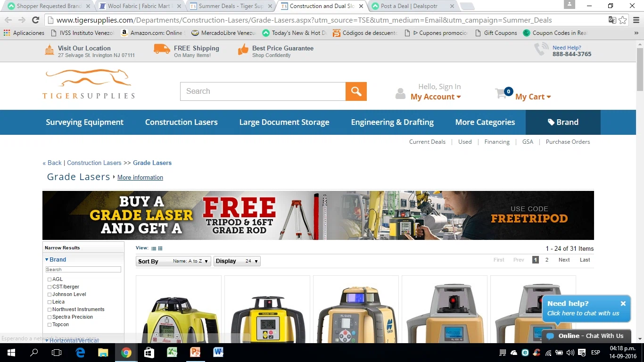Switch to Wool Fabric browser tab
The image size is (644, 362).
pos(141,6)
